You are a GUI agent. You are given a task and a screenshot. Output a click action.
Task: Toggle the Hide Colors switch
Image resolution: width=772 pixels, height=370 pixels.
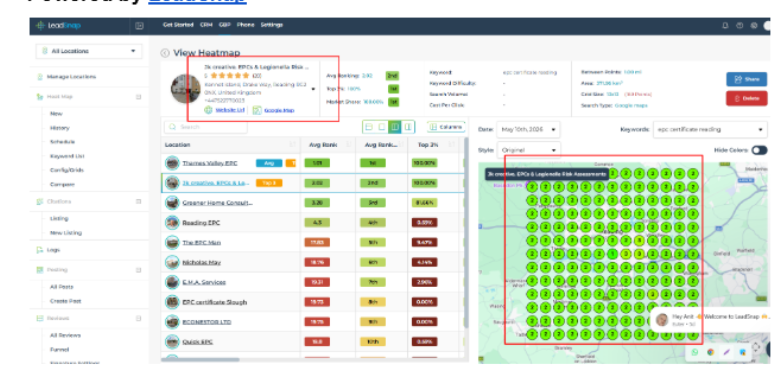(759, 150)
